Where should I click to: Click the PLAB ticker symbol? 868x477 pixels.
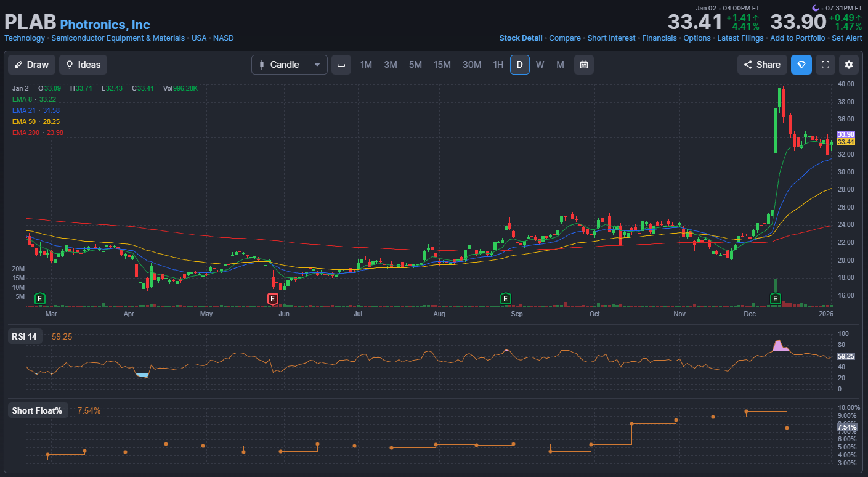tap(30, 22)
